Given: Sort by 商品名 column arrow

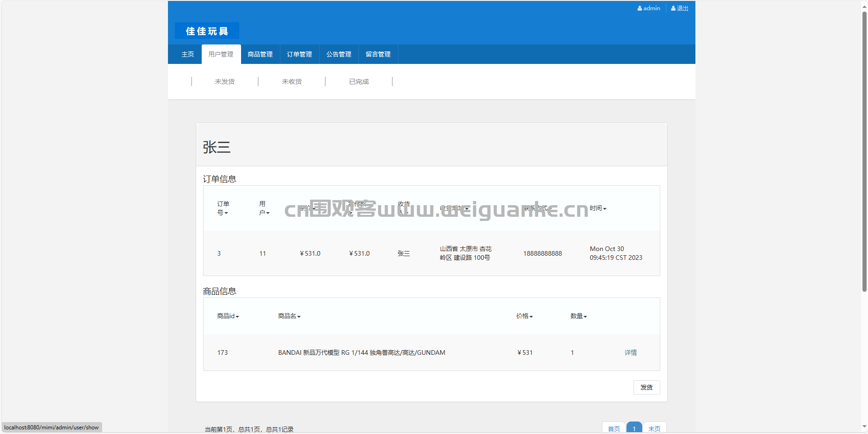Looking at the screenshot, I should (x=299, y=317).
